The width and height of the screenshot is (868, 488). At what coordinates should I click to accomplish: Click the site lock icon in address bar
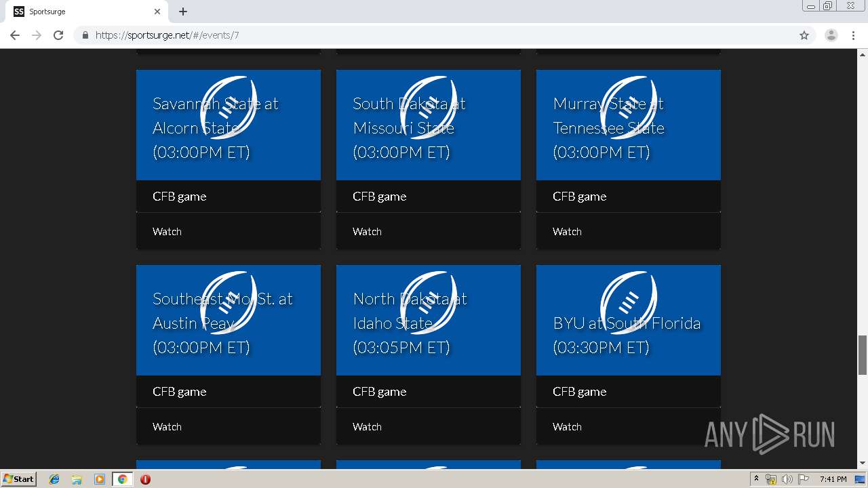tap(85, 35)
